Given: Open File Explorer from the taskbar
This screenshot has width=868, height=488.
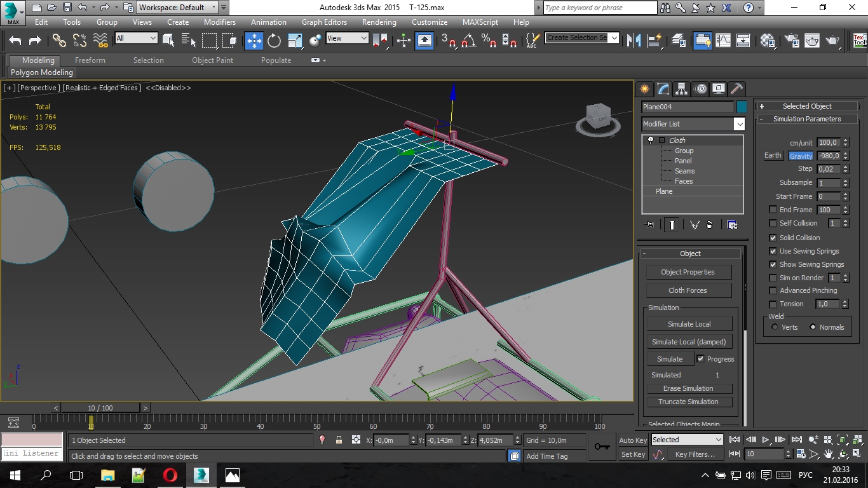Looking at the screenshot, I should tap(107, 475).
